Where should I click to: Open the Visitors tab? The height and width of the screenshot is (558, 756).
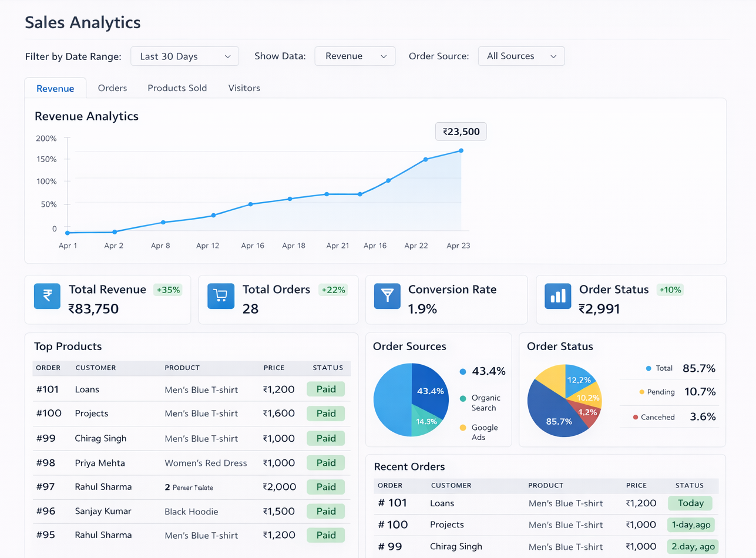[x=244, y=88]
